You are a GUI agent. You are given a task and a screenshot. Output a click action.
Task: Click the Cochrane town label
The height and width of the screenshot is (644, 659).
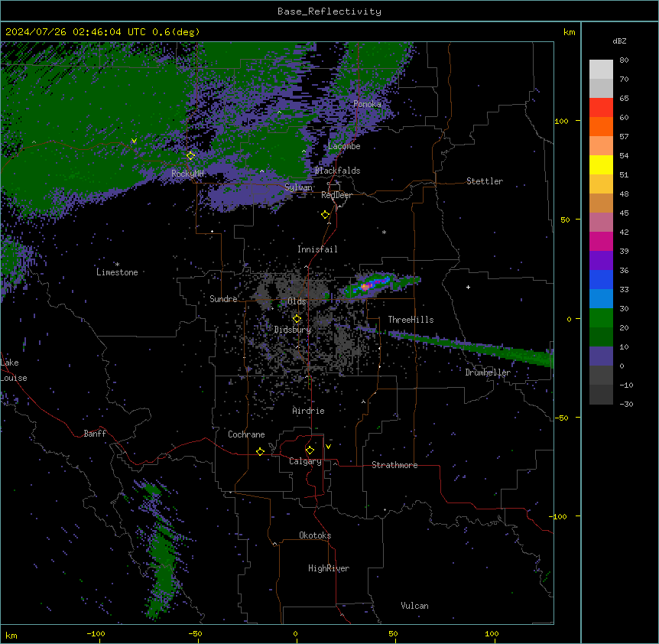click(246, 434)
